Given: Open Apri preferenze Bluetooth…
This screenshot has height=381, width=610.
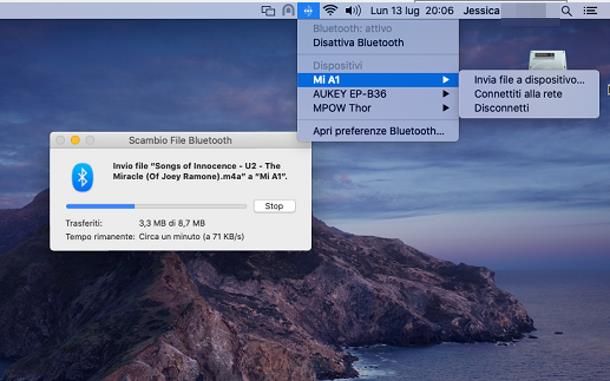Looking at the screenshot, I should click(x=378, y=131).
